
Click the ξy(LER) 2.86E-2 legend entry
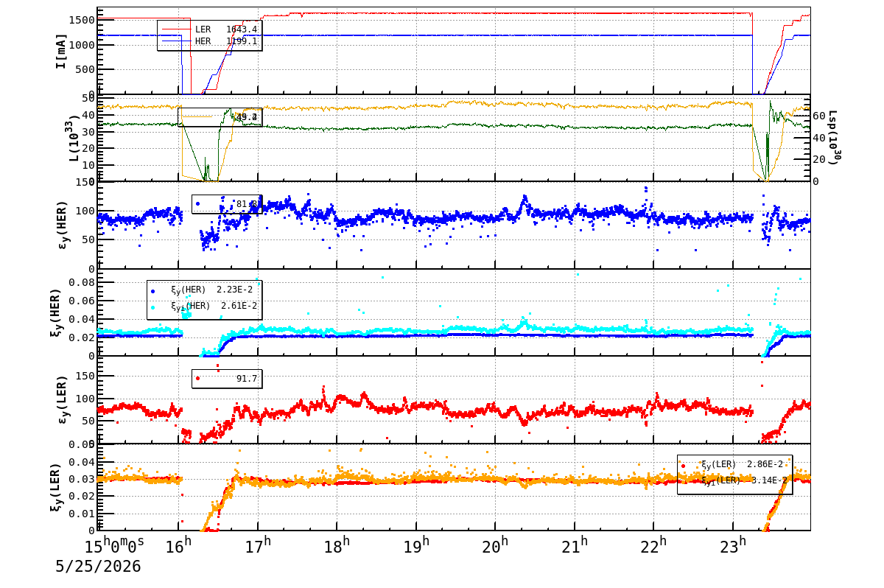tap(734, 465)
